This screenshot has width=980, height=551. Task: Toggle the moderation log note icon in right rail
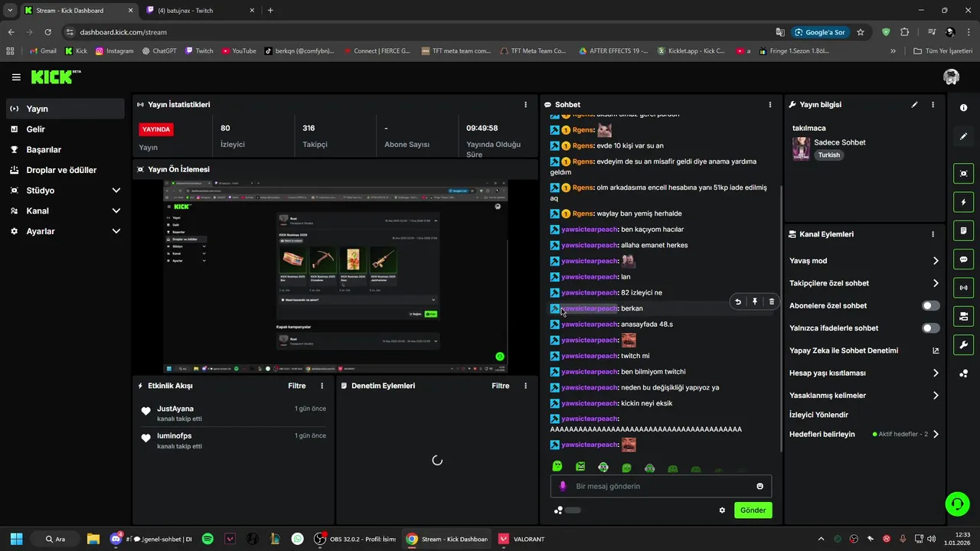(963, 230)
